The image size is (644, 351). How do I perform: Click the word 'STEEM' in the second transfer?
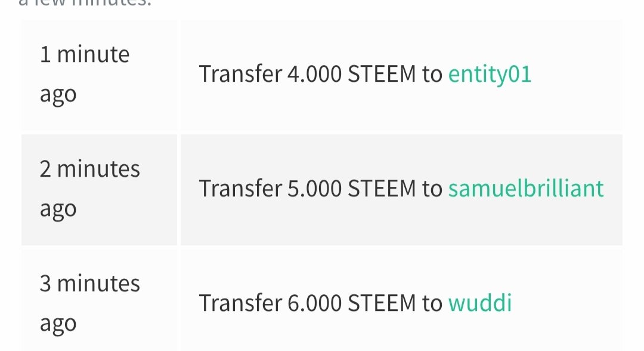[x=382, y=189]
